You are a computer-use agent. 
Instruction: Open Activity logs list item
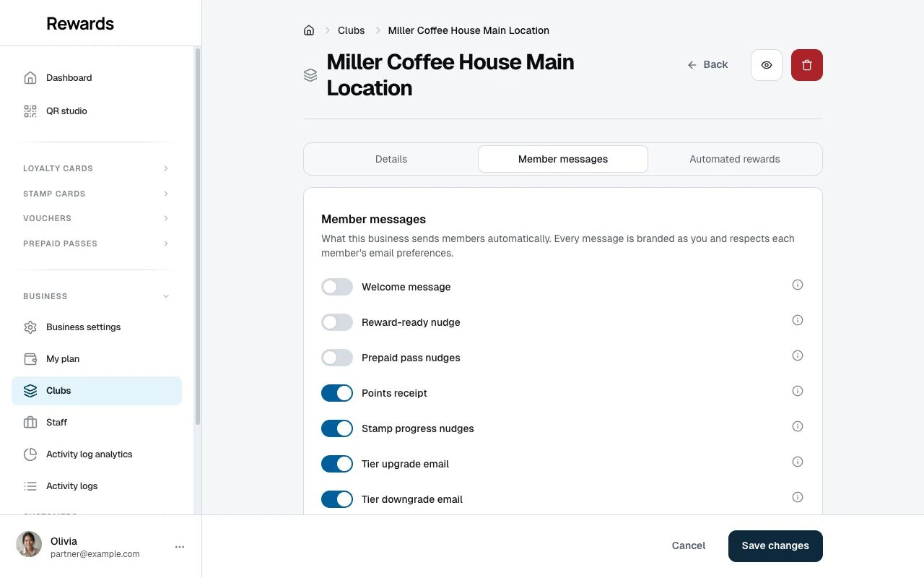(x=97, y=486)
